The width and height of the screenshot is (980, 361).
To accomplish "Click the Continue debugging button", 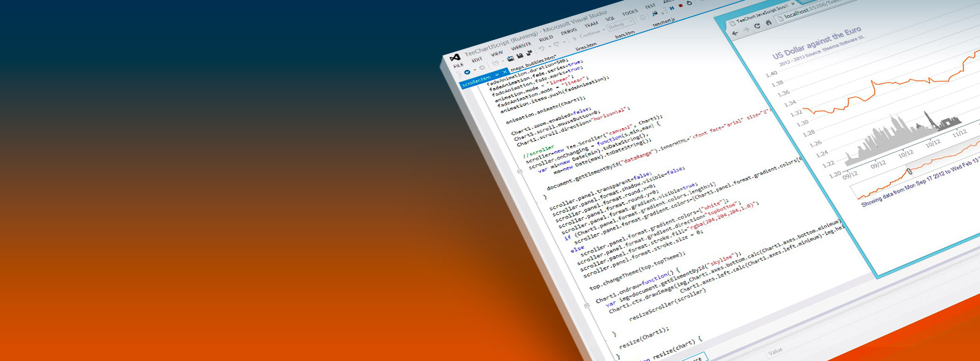I will (587, 35).
